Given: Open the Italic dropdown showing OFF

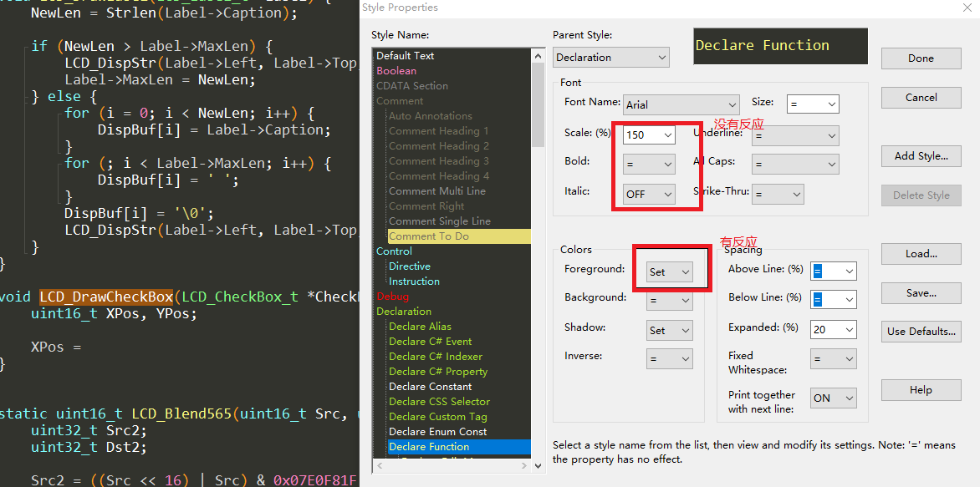Looking at the screenshot, I should click(x=649, y=194).
